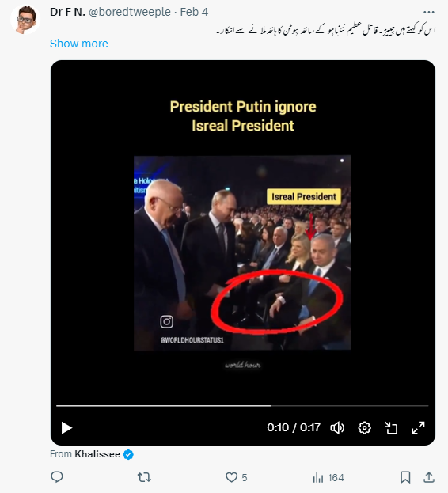
Task: Click the video frame showing Isreal President label
Action: pyautogui.click(x=242, y=252)
